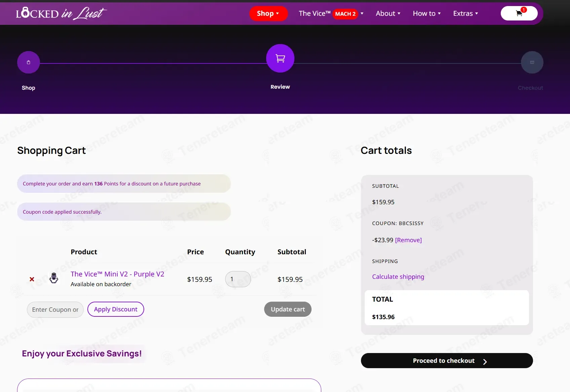Select the Cart totals subtotal value $159.95
This screenshot has height=392, width=570.
[383, 202]
